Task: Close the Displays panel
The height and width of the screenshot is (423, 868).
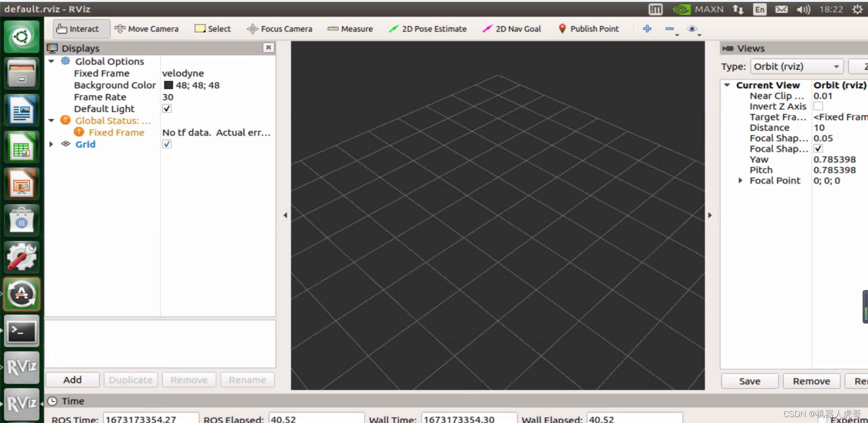Action: click(269, 48)
